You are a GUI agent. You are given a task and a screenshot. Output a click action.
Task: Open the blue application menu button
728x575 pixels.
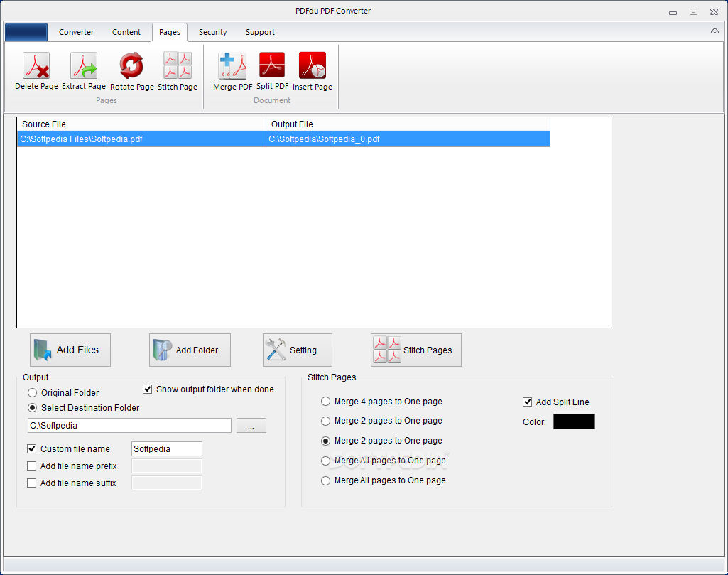(x=26, y=32)
